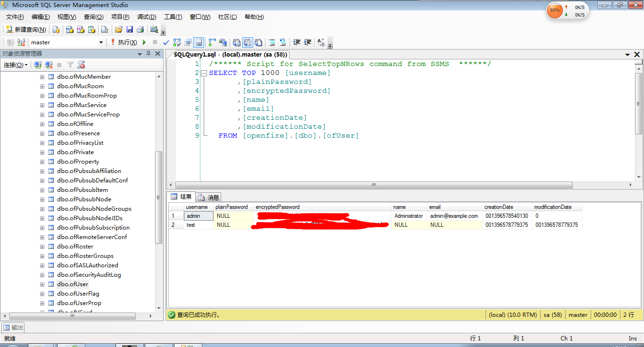Image resolution: width=644 pixels, height=347 pixels.
Task: Start an Analysis Services MDX query
Action: [x=70, y=29]
